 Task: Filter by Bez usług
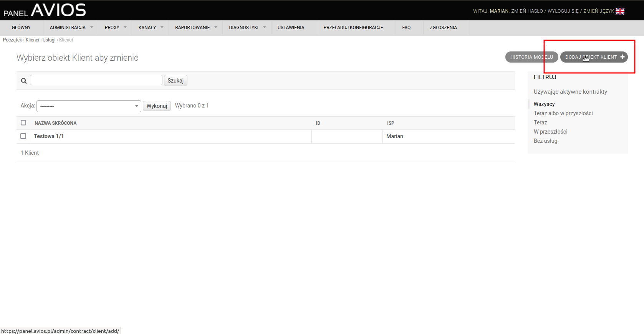[x=545, y=141]
